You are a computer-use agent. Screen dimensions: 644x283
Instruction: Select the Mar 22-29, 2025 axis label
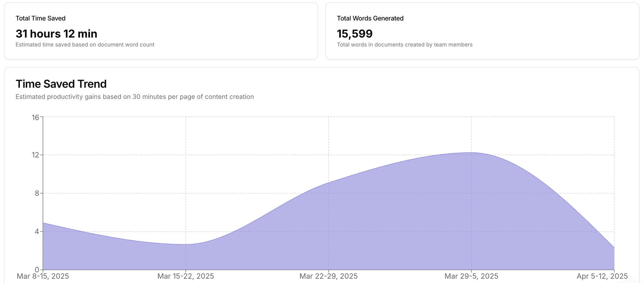[x=328, y=276]
